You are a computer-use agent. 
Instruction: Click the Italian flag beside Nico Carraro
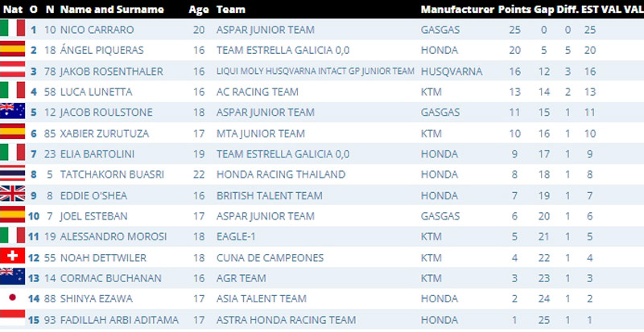pos(13,30)
